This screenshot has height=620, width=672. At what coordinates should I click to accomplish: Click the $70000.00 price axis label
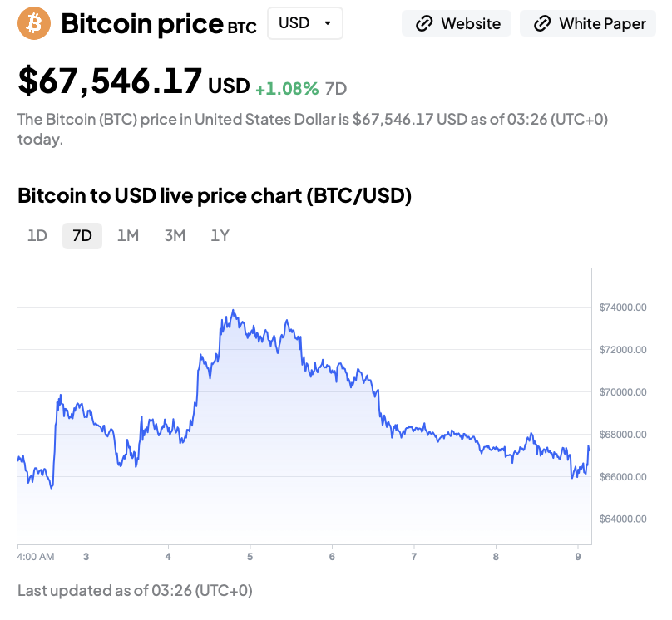622,392
